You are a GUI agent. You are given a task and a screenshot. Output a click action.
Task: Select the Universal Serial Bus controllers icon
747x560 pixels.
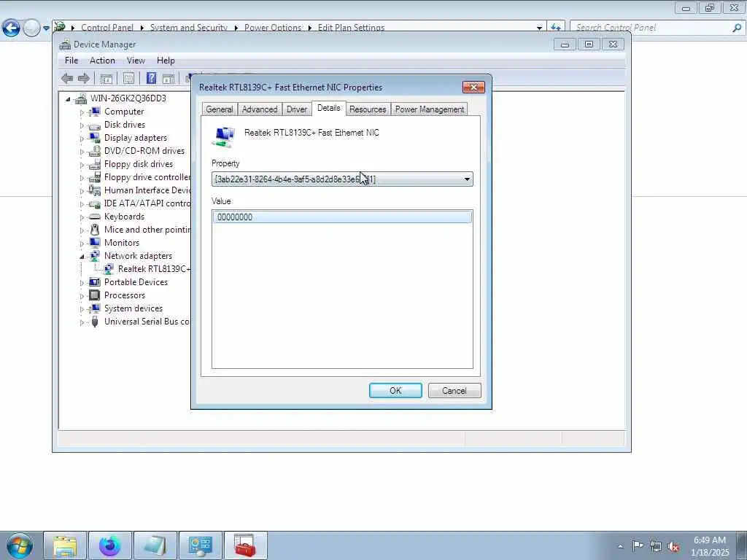(95, 322)
